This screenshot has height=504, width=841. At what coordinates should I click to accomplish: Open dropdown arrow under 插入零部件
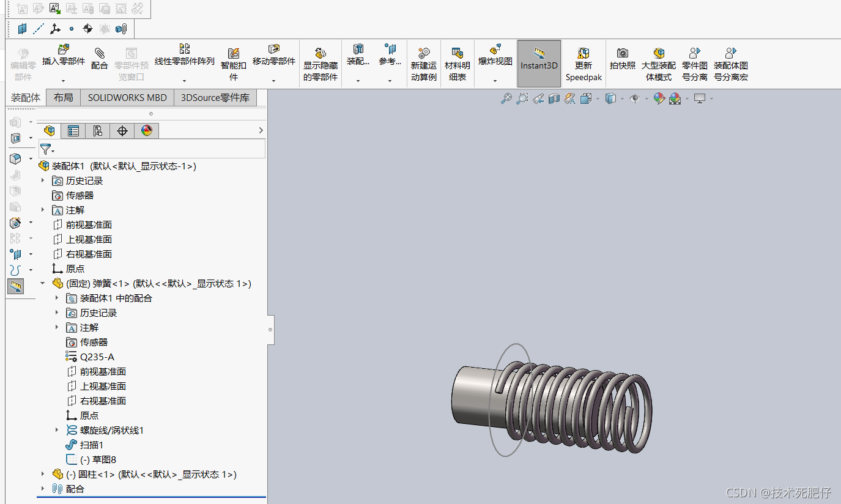pyautogui.click(x=63, y=80)
